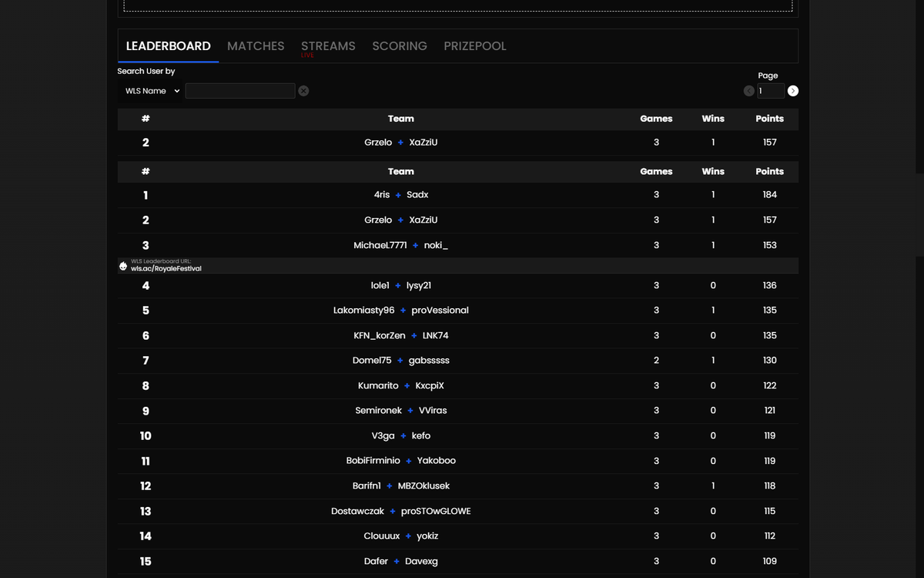This screenshot has width=924, height=578.
Task: Click player MBZOklusek in rank 12
Action: [423, 486]
